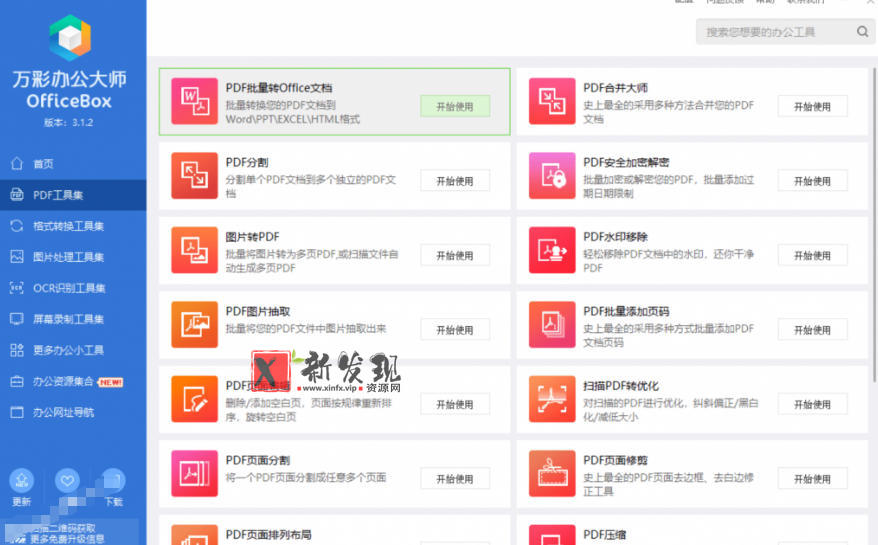Click the magnifier search icon
Viewport: 878px width, 545px height.
862,31
